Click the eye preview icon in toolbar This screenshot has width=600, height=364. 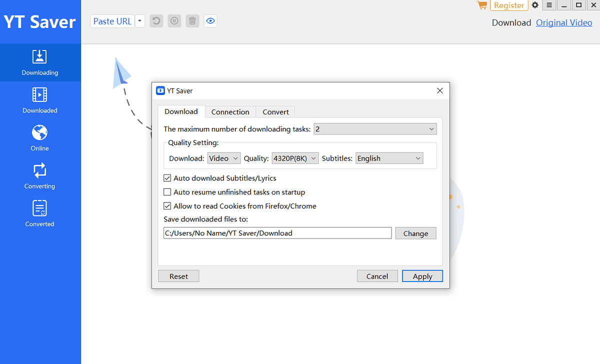pos(210,20)
